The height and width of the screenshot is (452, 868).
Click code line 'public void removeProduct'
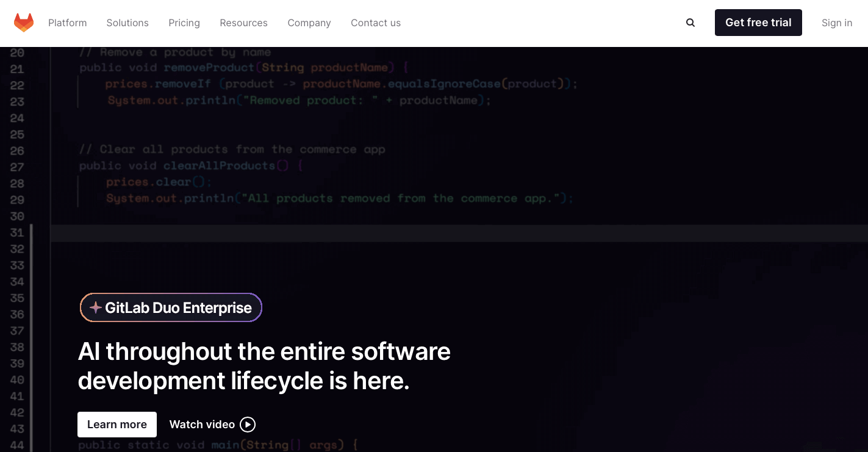coord(244,68)
